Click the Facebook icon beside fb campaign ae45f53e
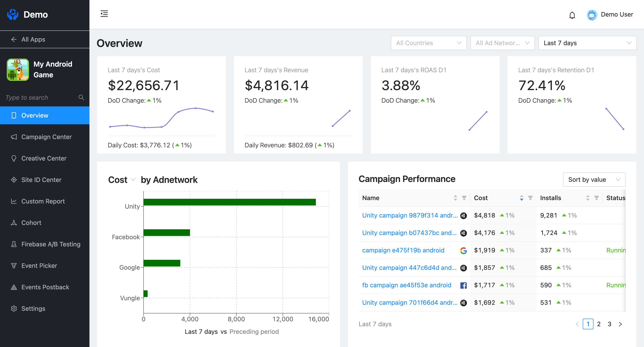The image size is (644, 347). [464, 285]
